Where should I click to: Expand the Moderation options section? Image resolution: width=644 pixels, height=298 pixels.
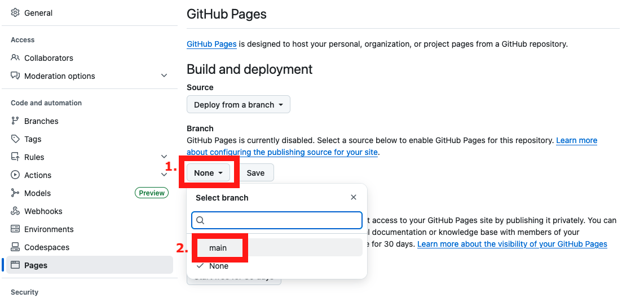pos(164,76)
